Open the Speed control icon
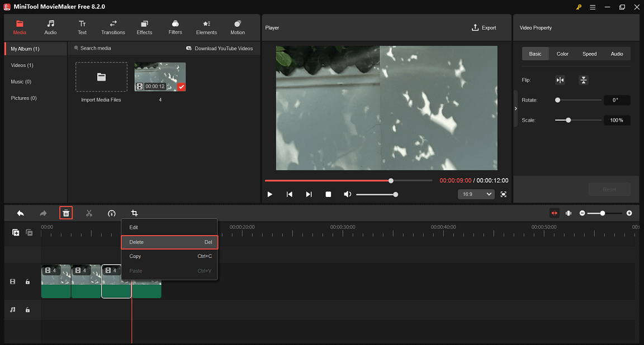The width and height of the screenshot is (644, 345). [x=112, y=213]
